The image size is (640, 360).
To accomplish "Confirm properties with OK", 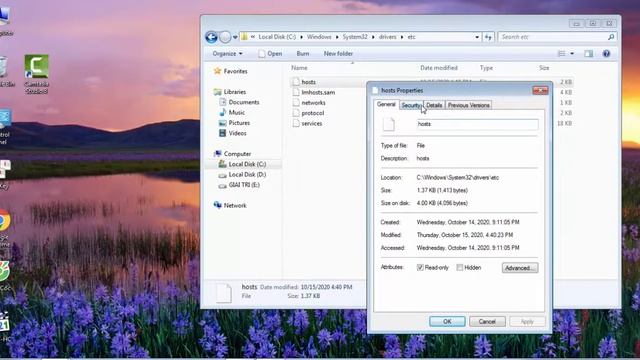I will pyautogui.click(x=447, y=322).
